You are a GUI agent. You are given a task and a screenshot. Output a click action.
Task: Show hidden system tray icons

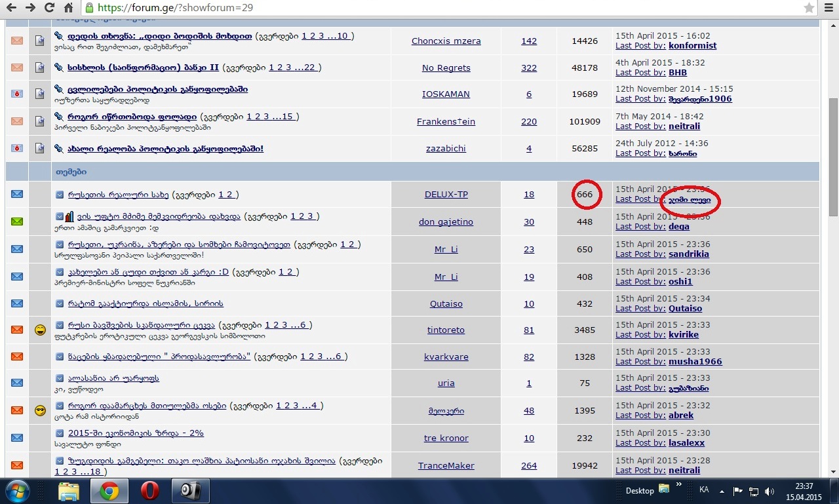click(x=721, y=491)
